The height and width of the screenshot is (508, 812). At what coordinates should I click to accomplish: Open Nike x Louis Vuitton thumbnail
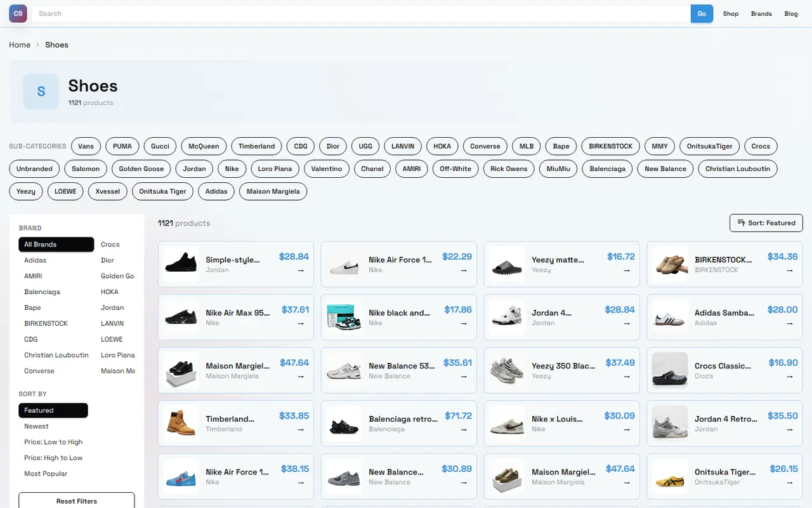tap(507, 423)
